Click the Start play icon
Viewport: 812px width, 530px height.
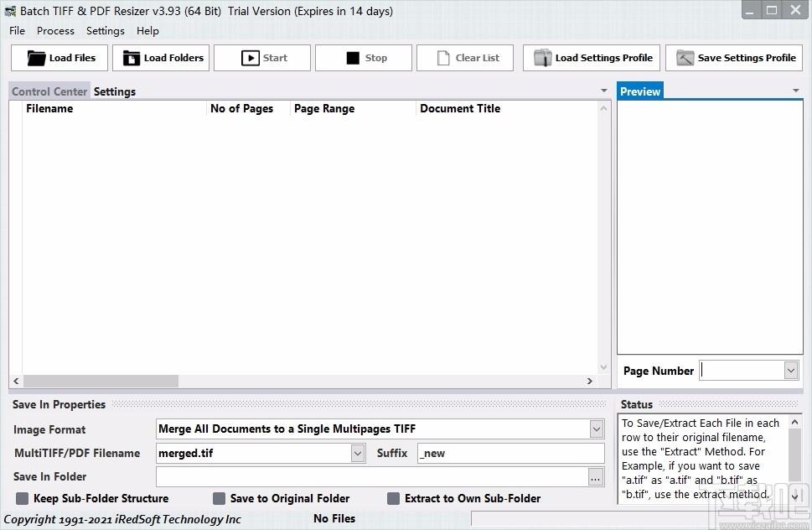click(250, 58)
